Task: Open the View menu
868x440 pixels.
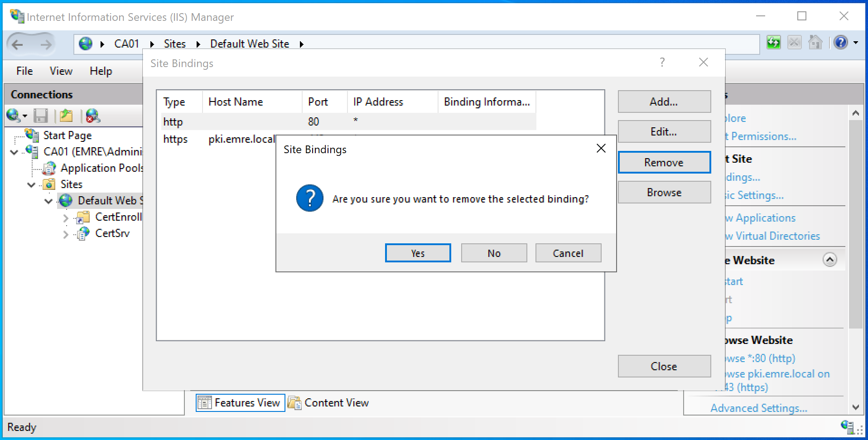Action: (x=61, y=71)
